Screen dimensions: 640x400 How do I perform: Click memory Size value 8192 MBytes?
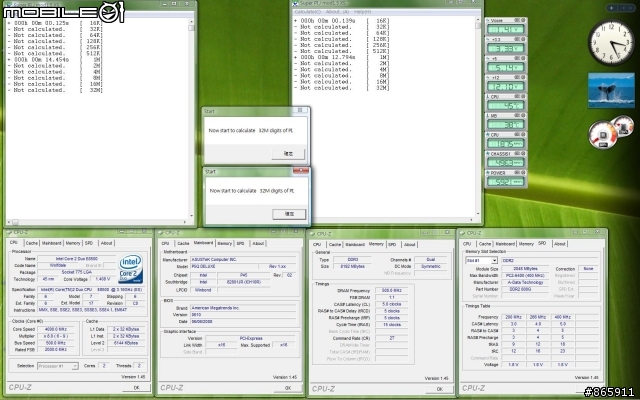coord(352,266)
